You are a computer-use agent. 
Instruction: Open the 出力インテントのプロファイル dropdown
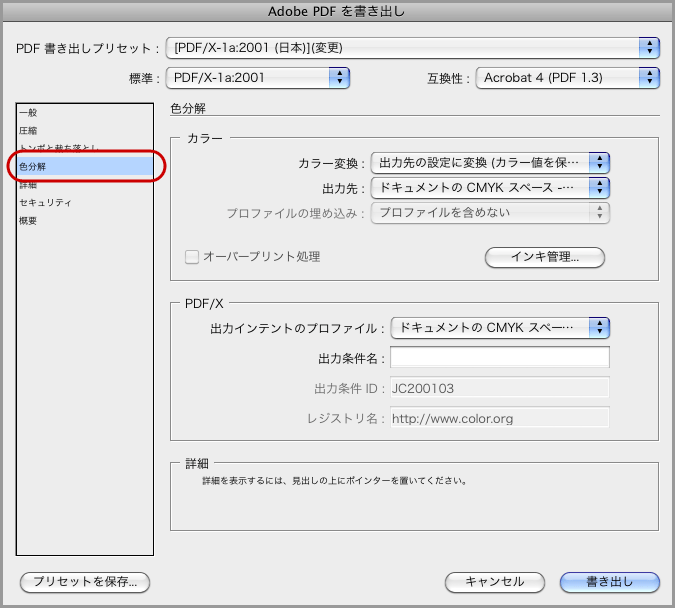point(500,328)
